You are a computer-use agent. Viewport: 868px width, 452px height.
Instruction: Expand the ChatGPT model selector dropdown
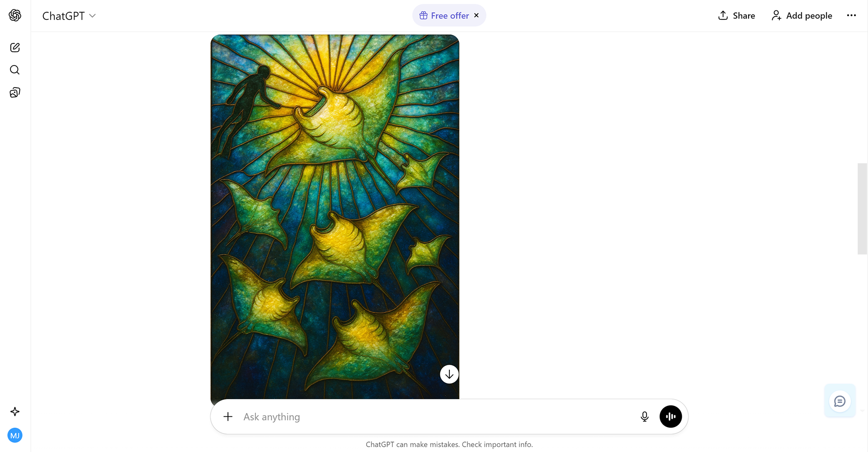point(69,16)
